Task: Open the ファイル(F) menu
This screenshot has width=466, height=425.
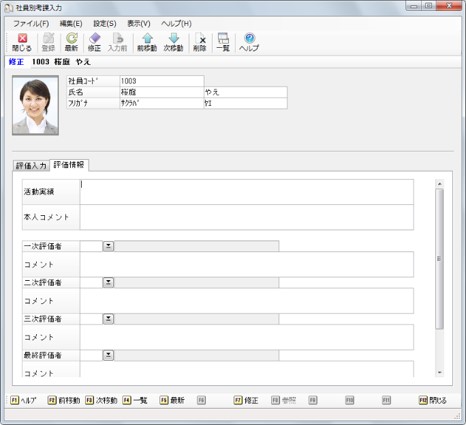Action: [31, 24]
